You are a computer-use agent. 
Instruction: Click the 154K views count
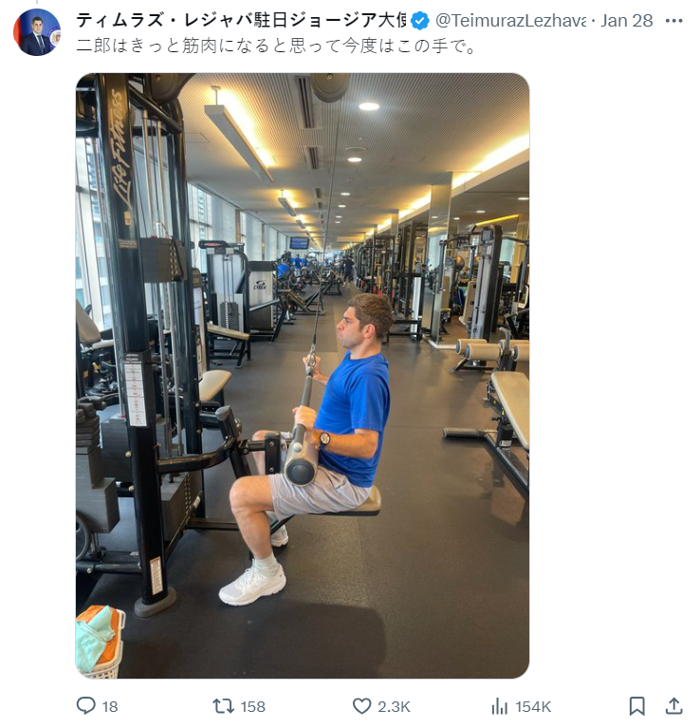(533, 706)
